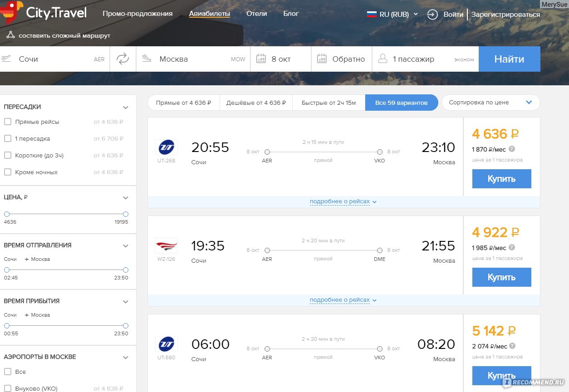The width and height of the screenshot is (569, 392).
Task: Click the maximum price slider handle at 19195
Action: [x=126, y=214]
